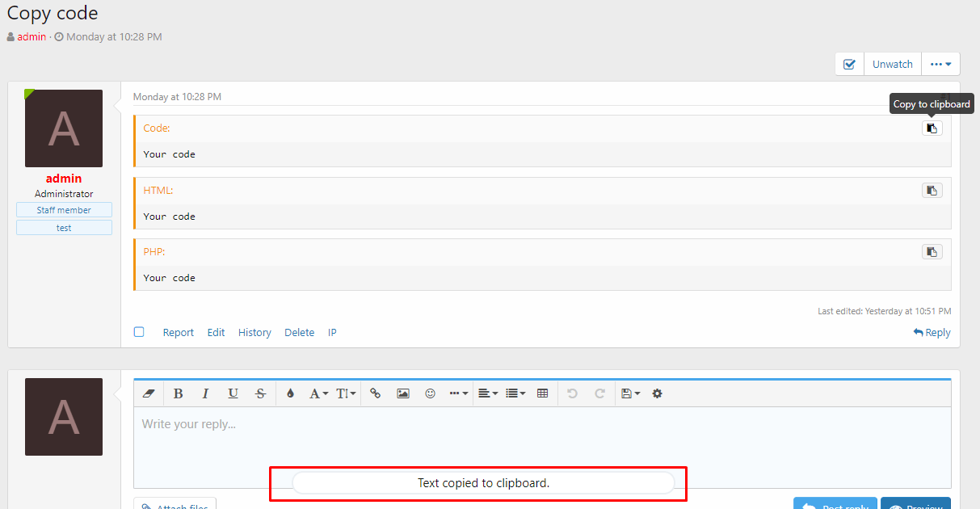Copy the PHP block to clipboard
This screenshot has height=509, width=980.
point(932,251)
